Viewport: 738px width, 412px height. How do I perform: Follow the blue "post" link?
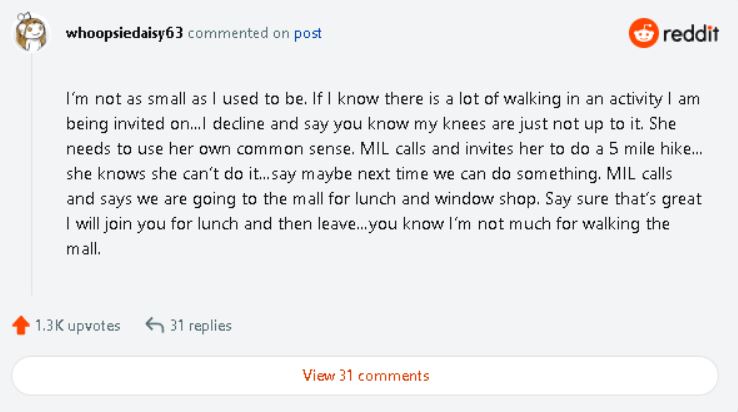coord(308,33)
